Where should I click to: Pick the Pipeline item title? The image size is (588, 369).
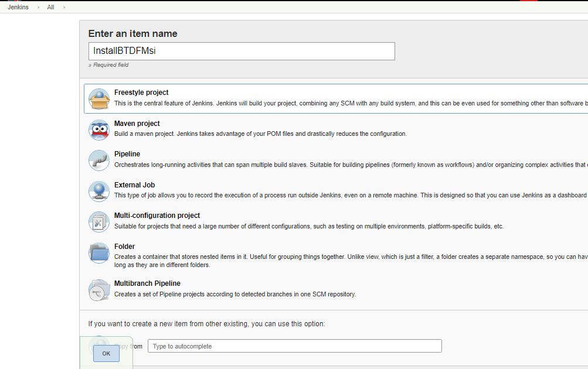point(127,154)
